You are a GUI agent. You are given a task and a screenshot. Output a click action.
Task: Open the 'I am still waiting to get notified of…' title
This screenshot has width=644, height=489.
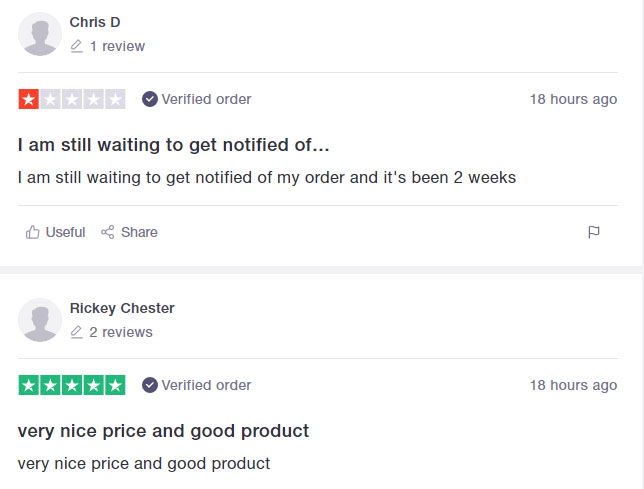(x=173, y=145)
